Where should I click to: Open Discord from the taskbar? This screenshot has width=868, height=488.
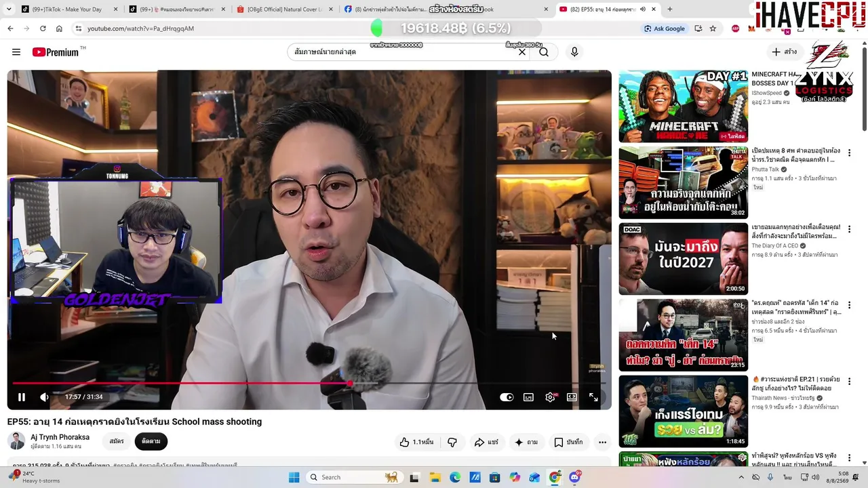[575, 477]
